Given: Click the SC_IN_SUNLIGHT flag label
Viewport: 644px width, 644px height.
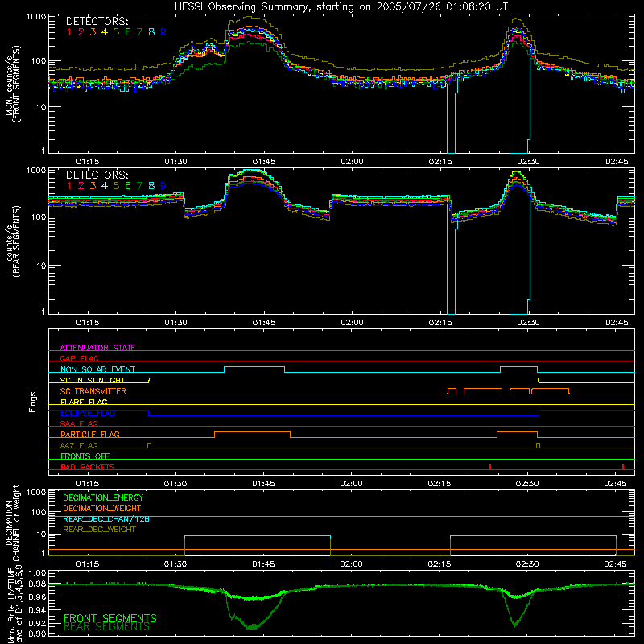Looking at the screenshot, I should tap(93, 380).
